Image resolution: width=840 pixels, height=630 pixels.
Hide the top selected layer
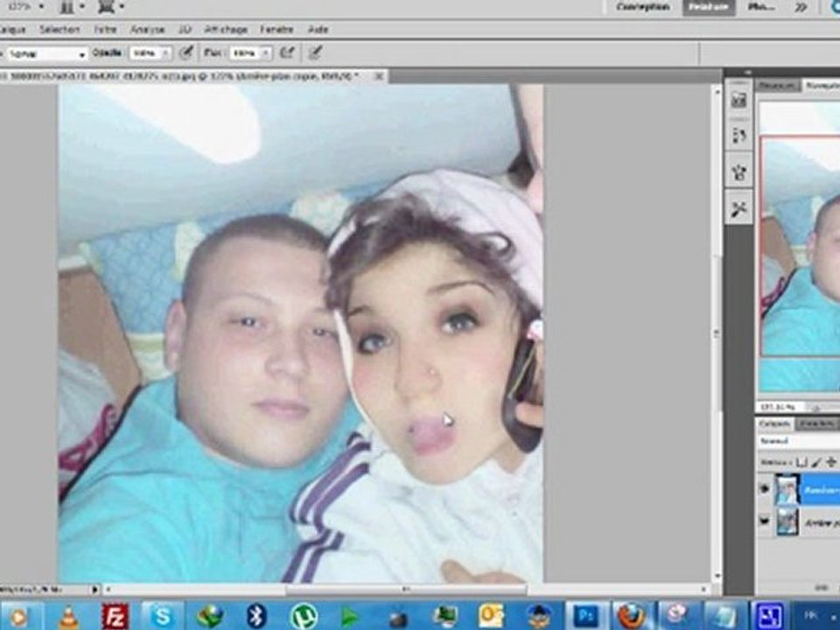point(764,489)
